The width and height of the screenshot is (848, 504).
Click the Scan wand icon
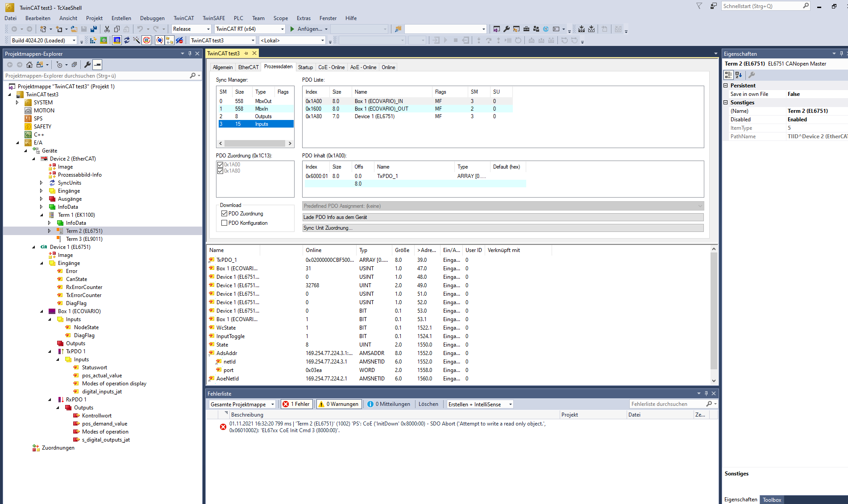pyautogui.click(x=137, y=40)
